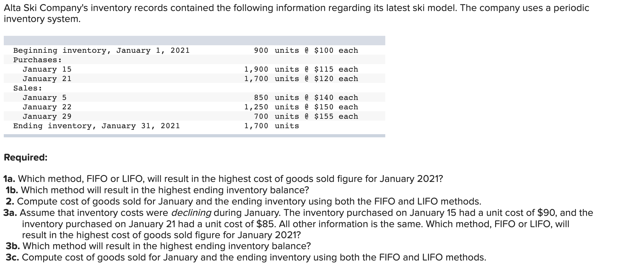Select the January 21 purchase row
The height and width of the screenshot is (274, 644).
(x=194, y=79)
